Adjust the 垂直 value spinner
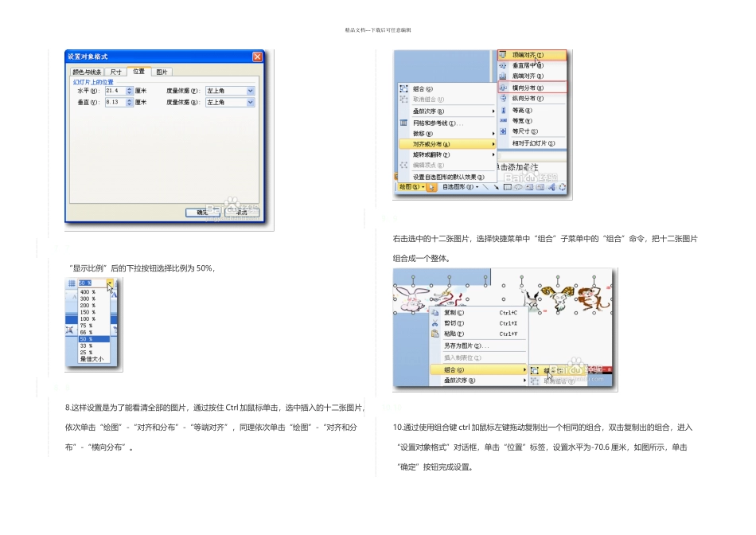This screenshot has width=756, height=535. tap(129, 102)
